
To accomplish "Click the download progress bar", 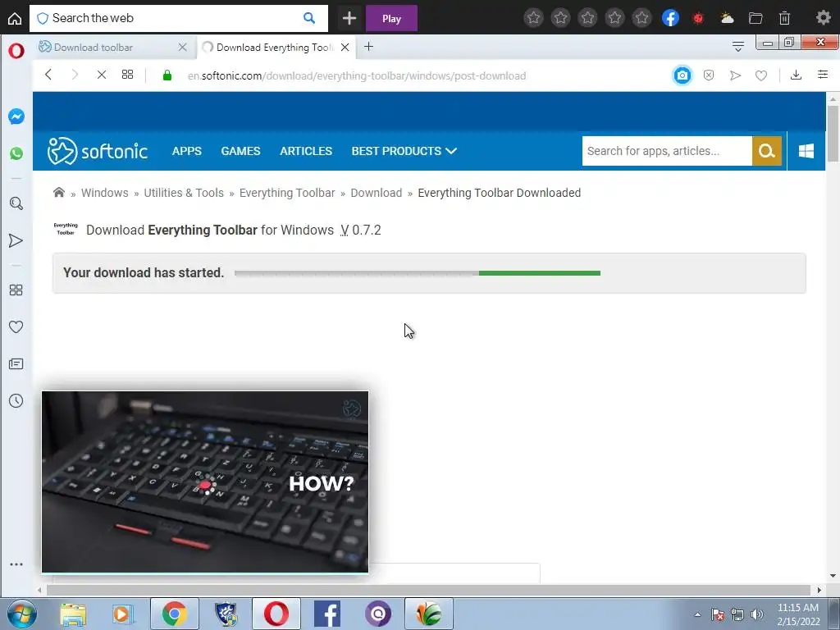I will (x=418, y=273).
